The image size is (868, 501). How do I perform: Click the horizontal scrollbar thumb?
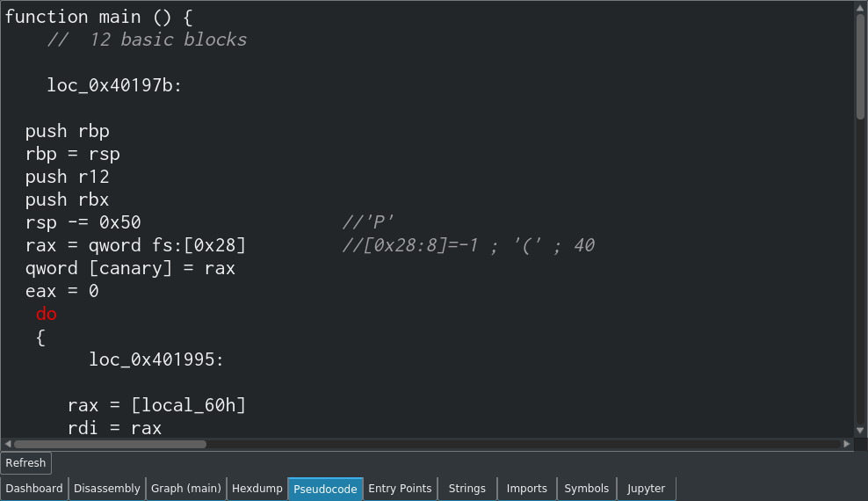(x=110, y=444)
